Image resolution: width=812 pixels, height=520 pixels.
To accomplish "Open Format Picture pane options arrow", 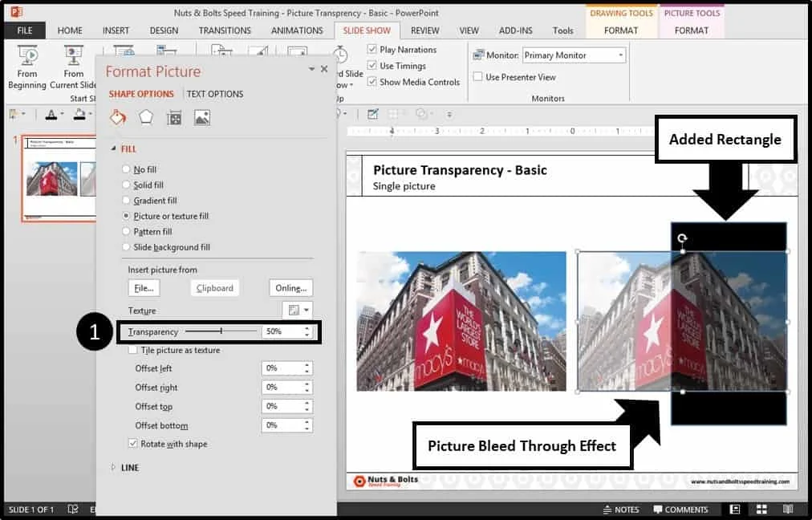I will [x=312, y=69].
